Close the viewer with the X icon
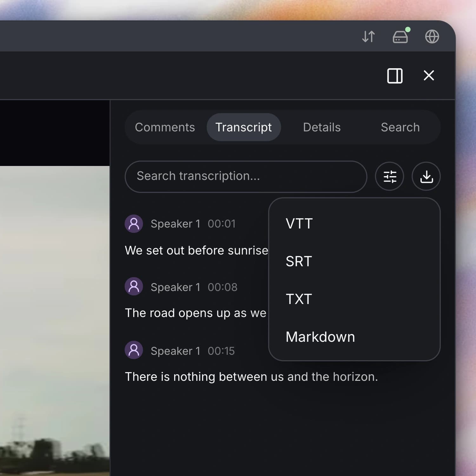The height and width of the screenshot is (476, 476). click(x=429, y=76)
